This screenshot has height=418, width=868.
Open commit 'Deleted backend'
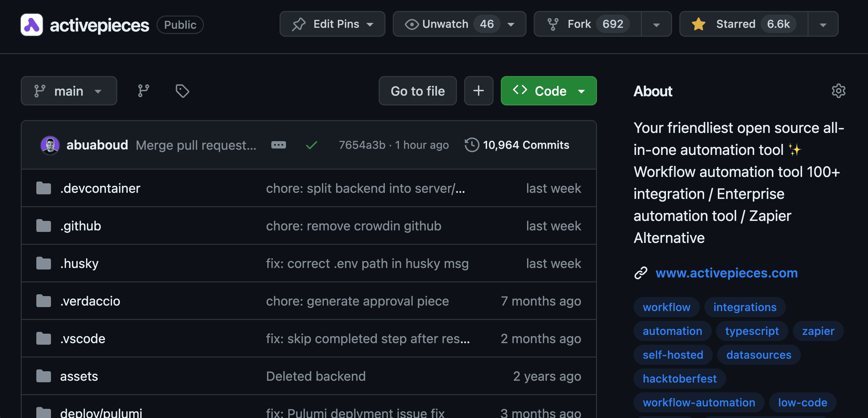(x=316, y=376)
